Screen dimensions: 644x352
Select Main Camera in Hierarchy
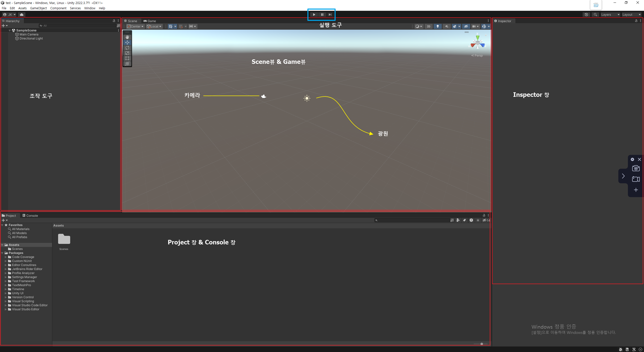point(29,34)
